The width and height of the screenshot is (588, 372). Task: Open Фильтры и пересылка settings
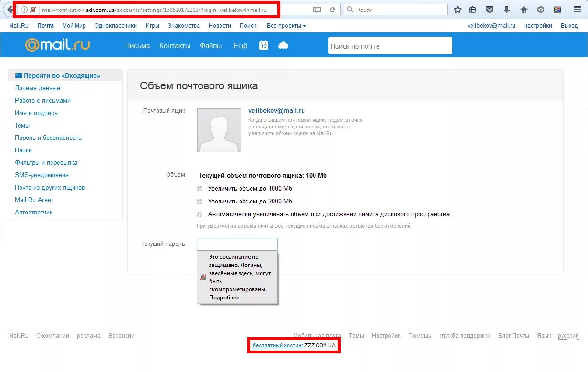tap(46, 162)
